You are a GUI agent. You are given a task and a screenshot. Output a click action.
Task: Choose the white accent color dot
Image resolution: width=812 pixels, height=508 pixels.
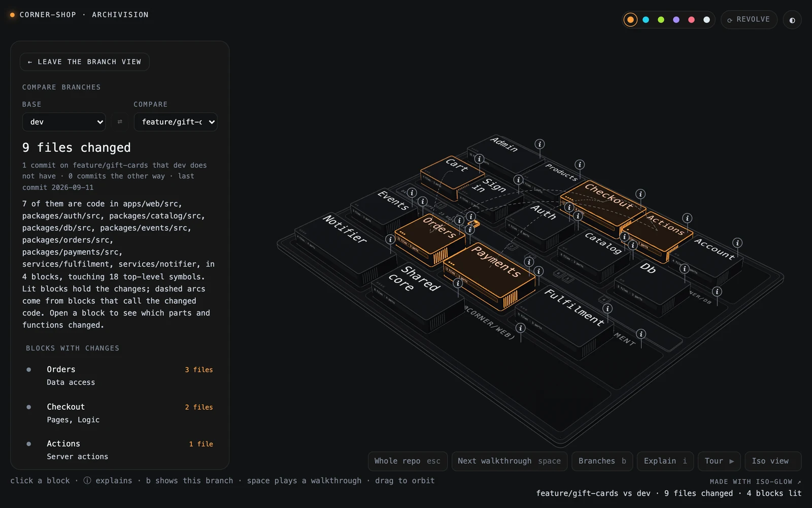click(706, 20)
